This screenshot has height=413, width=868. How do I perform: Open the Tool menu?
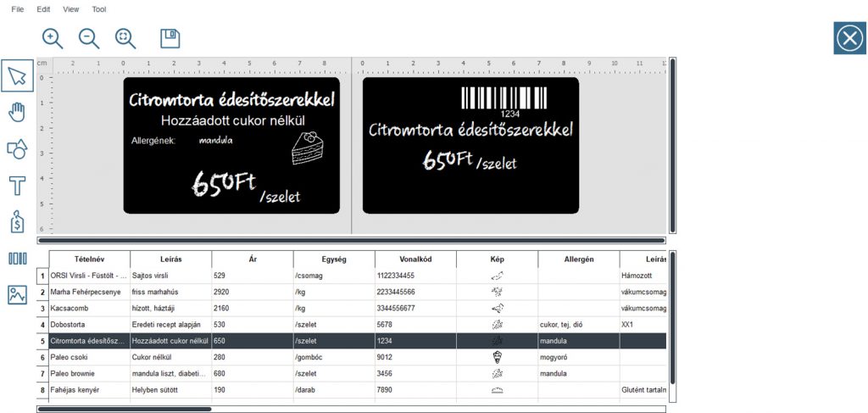[99, 9]
